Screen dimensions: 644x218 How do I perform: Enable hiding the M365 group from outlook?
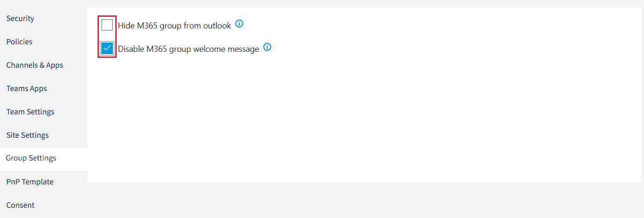tap(107, 25)
